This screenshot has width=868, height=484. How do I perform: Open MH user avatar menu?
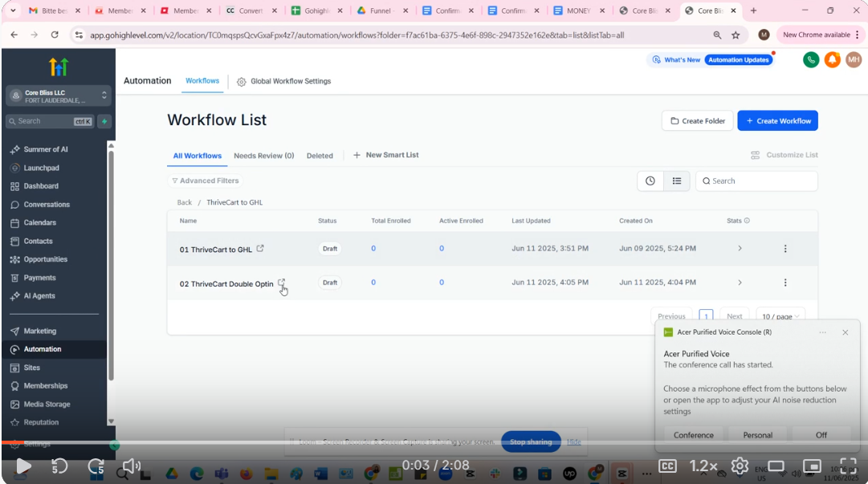pos(854,59)
